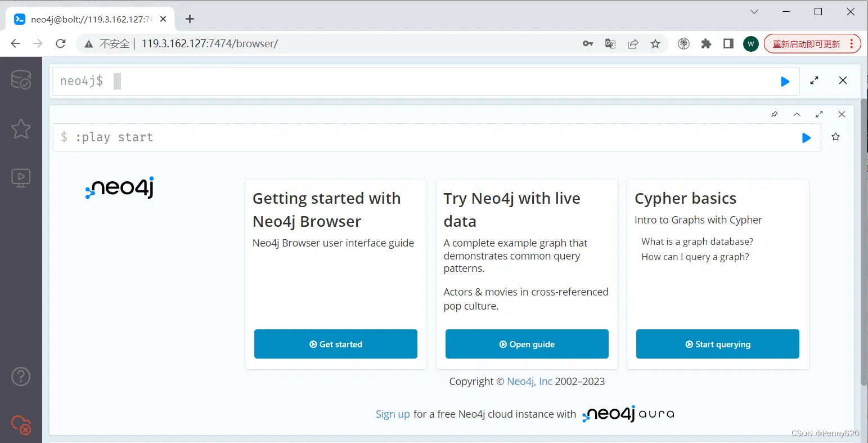Click the "What is a graph database?" text

tap(697, 241)
